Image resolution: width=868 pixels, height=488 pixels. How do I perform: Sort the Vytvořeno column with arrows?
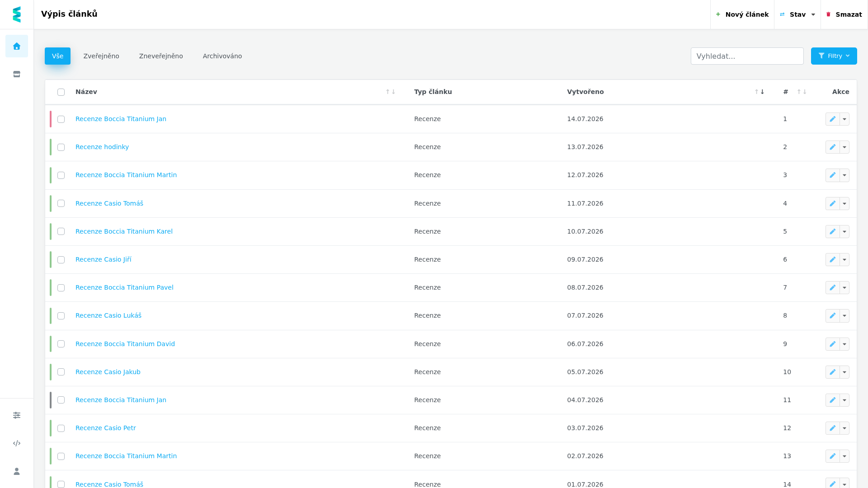coord(759,92)
